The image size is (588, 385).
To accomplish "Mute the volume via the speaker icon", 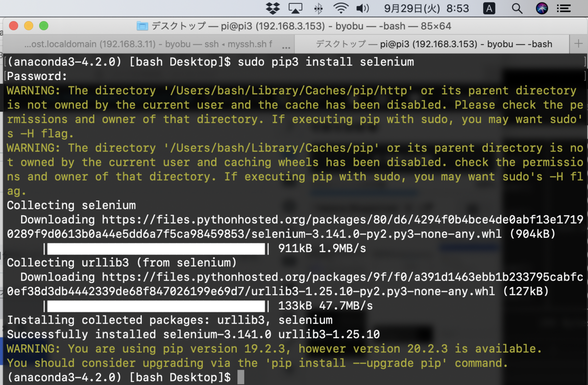I will 362,8.
